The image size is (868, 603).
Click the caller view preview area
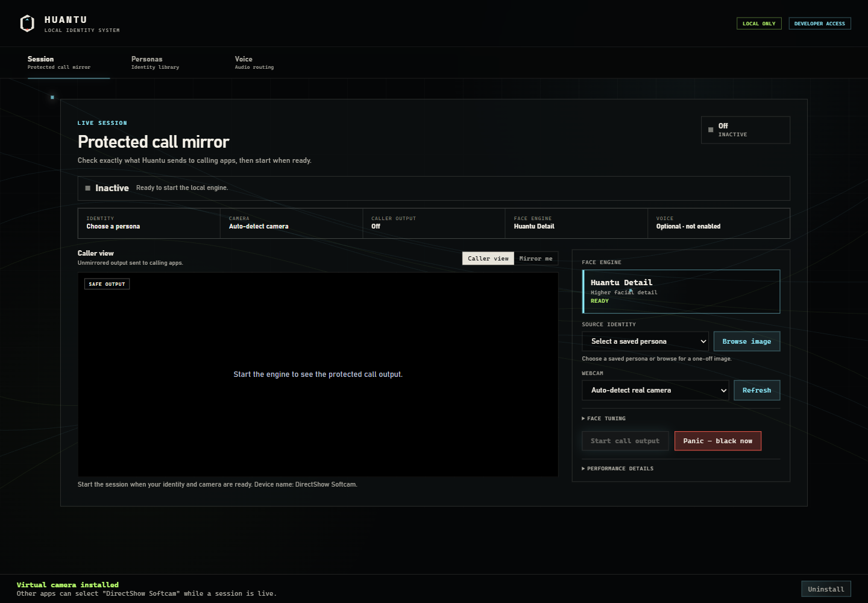(318, 374)
